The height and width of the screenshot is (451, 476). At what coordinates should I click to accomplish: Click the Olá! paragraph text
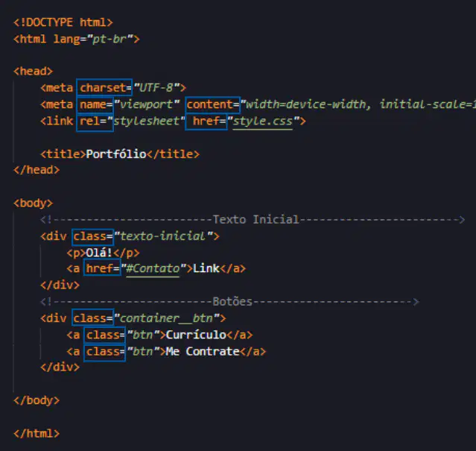[99, 253]
